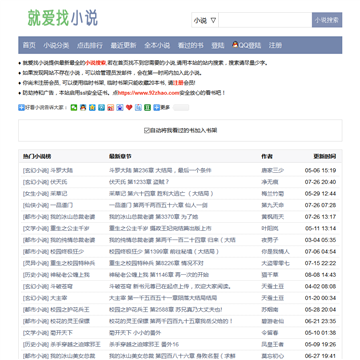Click author 第九天命
Viewport: 360px width, 360px height.
272,205
